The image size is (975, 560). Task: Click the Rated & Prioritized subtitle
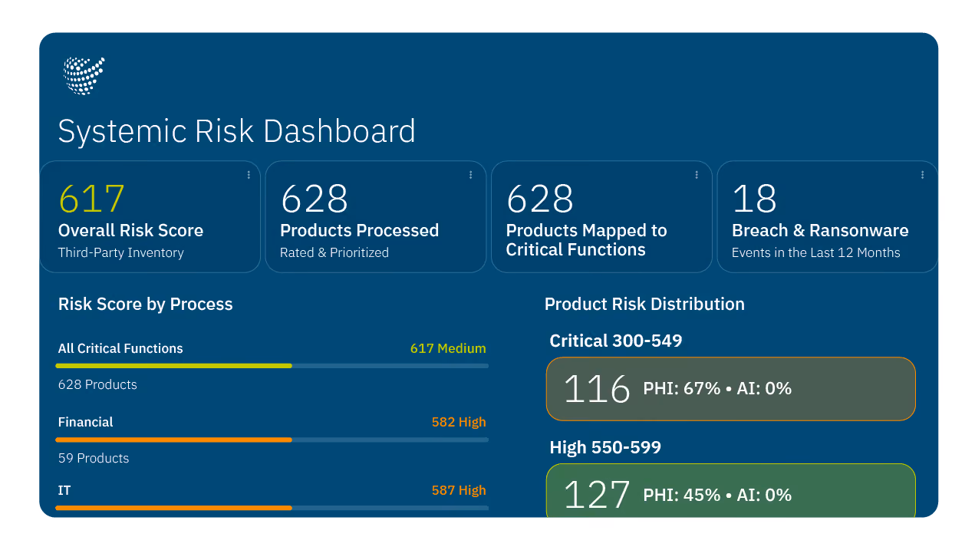[334, 252]
